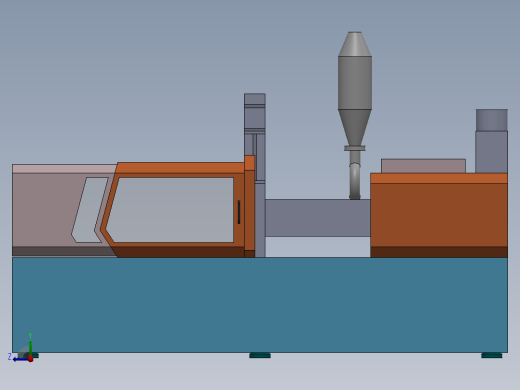520x390 pixels.
Task: Click the red origin ball of triad
Action: [x=31, y=359]
